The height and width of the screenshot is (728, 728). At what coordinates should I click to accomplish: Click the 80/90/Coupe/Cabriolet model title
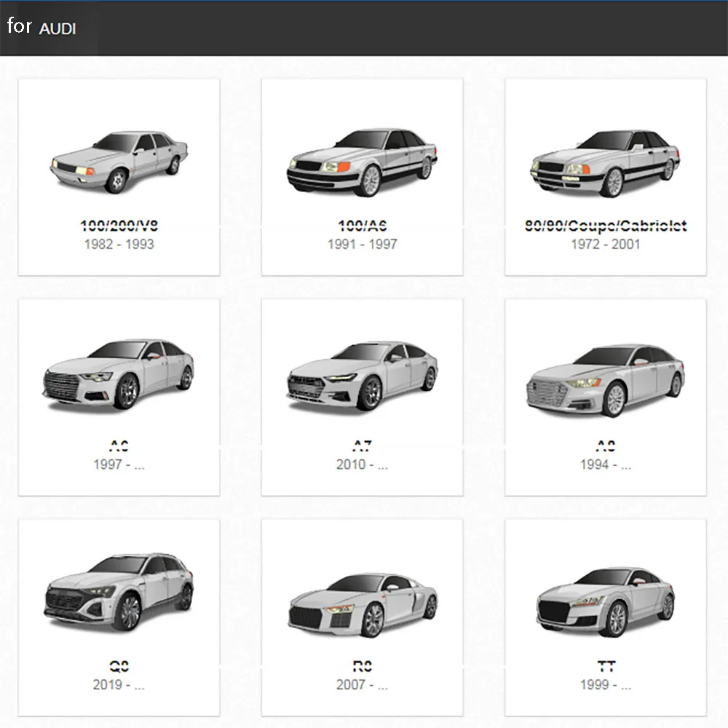[x=606, y=226]
